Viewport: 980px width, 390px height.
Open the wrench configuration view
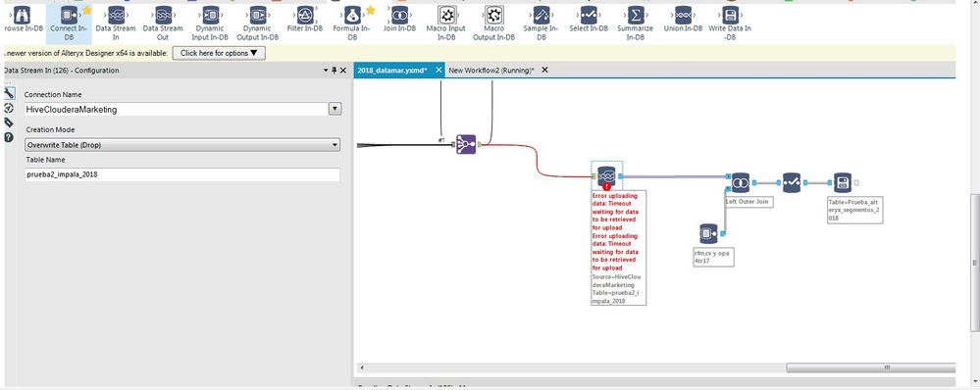coord(9,94)
